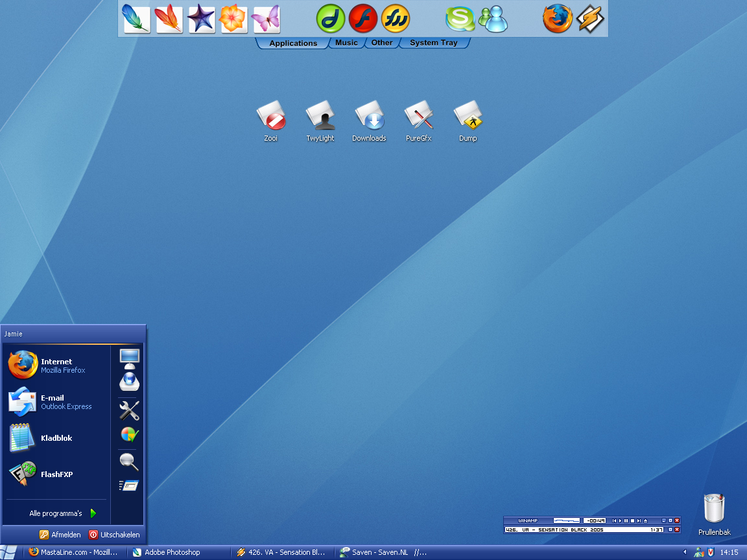Open Control Panel tools icon in start menu
Image resolution: width=747 pixels, height=560 pixels.
129,410
